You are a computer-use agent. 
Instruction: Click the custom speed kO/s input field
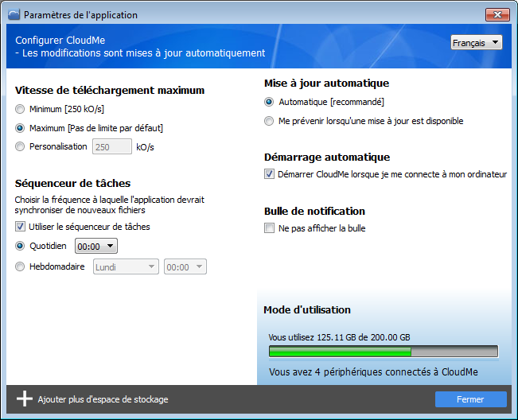click(x=112, y=147)
